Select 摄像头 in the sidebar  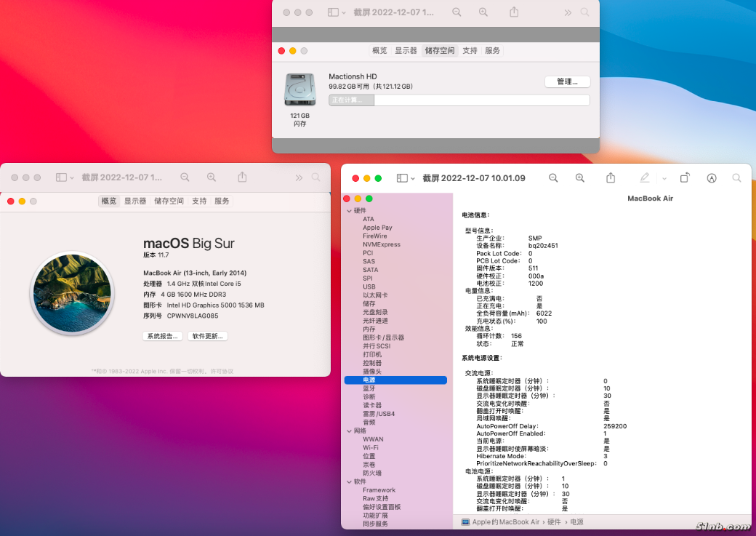(372, 372)
